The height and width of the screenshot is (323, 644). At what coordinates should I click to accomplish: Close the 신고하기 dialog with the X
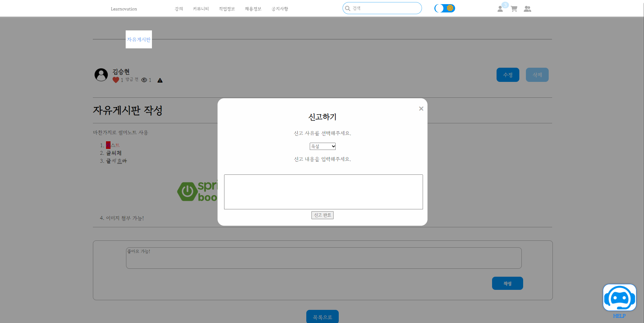point(421,108)
